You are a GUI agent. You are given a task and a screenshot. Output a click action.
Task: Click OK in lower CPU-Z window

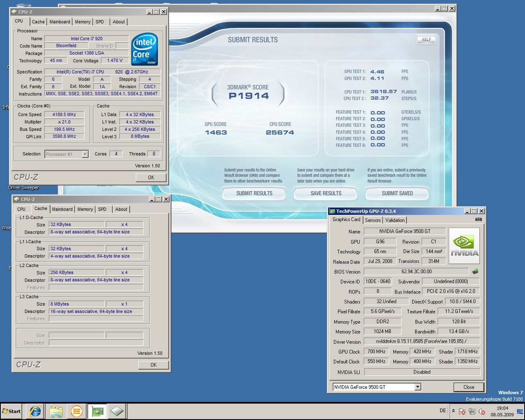(x=153, y=365)
